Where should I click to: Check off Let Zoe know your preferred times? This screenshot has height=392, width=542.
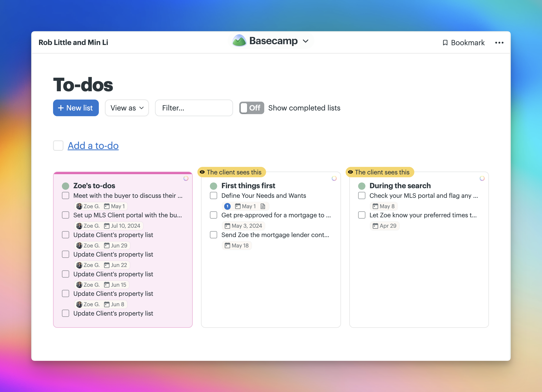(362, 215)
